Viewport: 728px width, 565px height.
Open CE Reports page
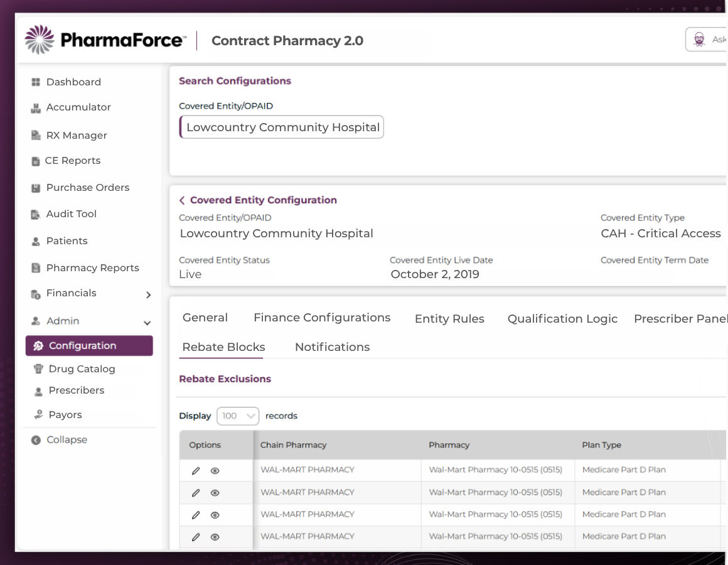pyautogui.click(x=72, y=161)
